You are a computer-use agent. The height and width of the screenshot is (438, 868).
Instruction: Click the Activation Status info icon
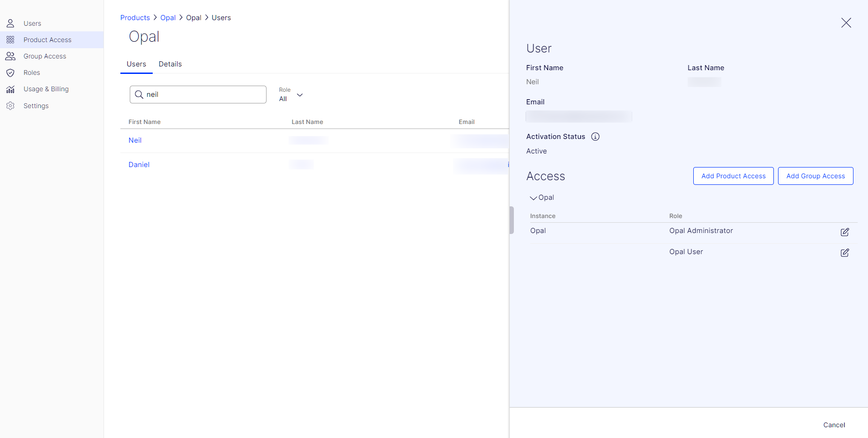(595, 137)
